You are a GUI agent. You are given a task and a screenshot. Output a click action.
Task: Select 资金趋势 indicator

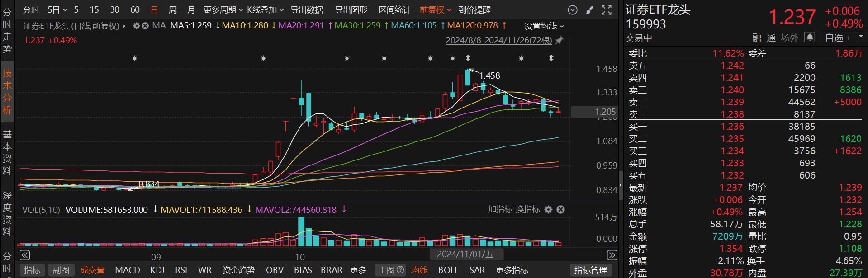tap(239, 270)
